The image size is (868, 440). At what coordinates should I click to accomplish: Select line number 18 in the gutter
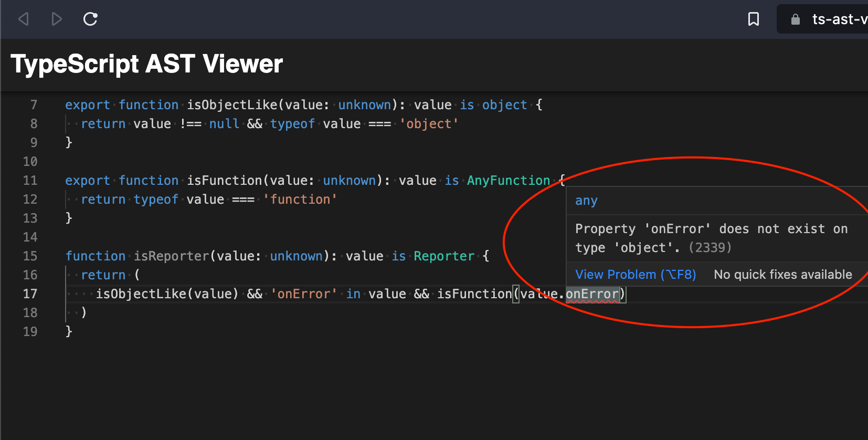tap(30, 313)
